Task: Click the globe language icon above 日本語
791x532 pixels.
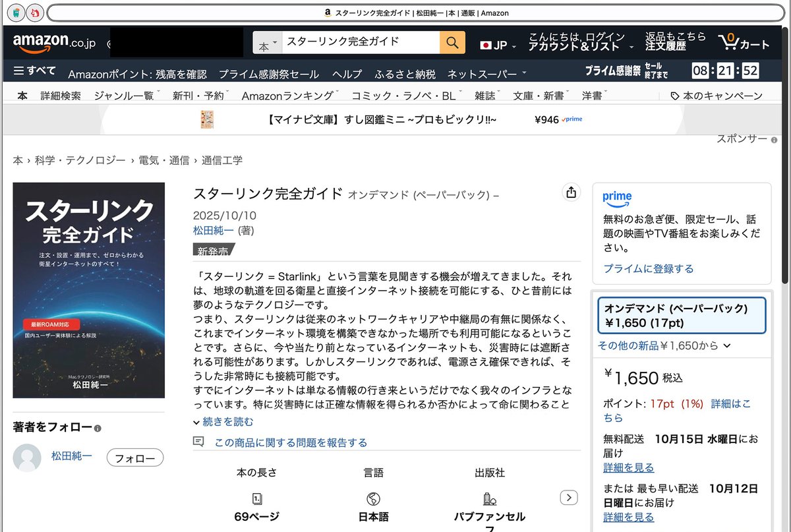Action: 373,498
